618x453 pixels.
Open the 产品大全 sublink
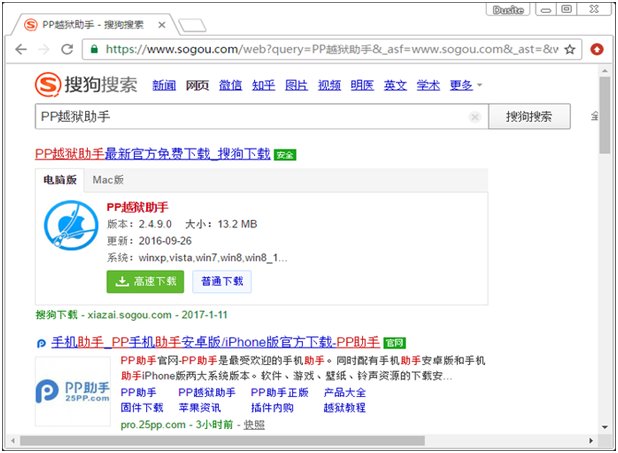[x=344, y=393]
